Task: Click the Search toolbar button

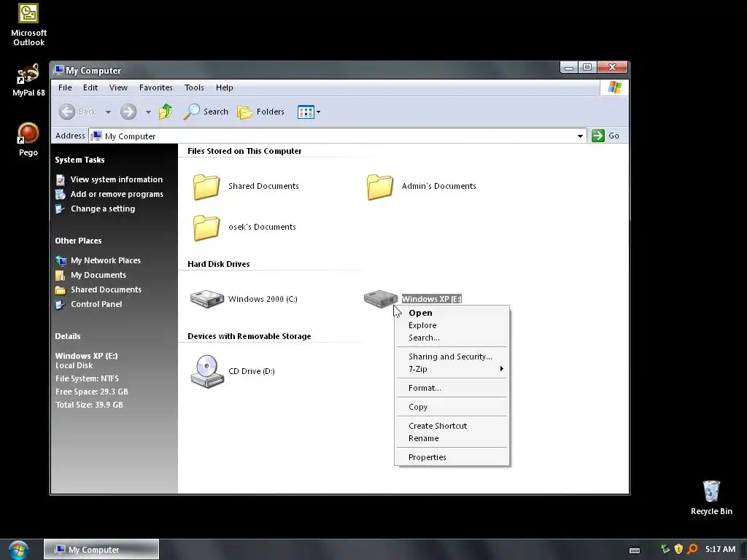Action: pyautogui.click(x=206, y=112)
